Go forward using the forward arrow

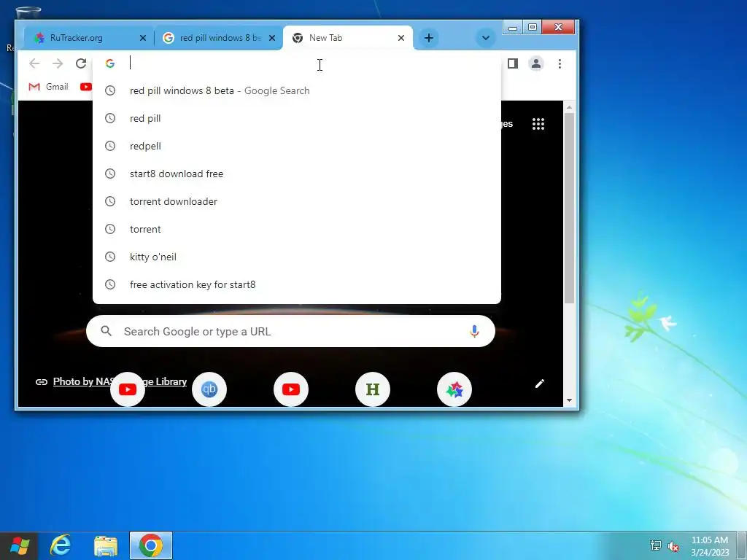click(x=58, y=63)
